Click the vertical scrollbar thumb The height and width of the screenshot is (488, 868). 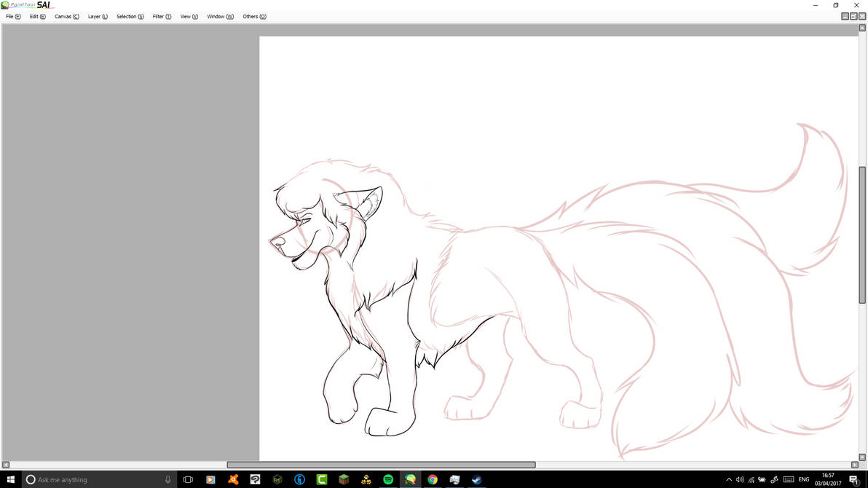[862, 235]
